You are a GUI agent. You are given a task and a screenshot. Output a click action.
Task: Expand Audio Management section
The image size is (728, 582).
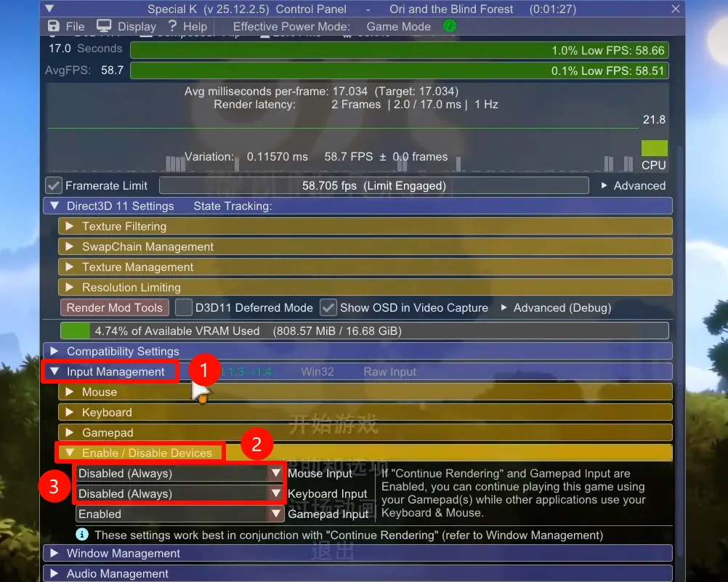(357, 573)
